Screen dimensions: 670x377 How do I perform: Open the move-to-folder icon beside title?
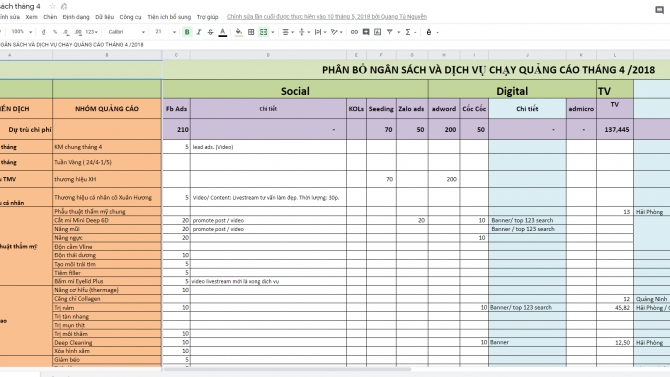click(64, 6)
